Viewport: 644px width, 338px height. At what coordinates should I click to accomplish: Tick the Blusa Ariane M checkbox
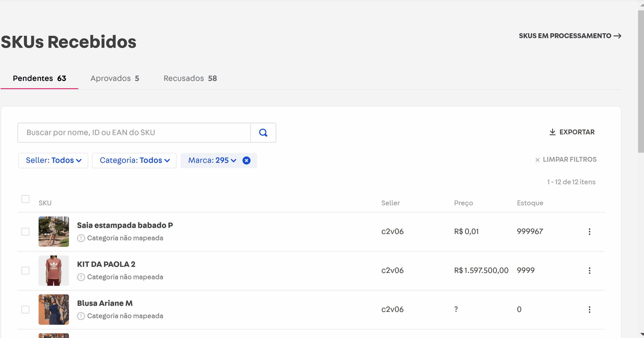click(25, 310)
